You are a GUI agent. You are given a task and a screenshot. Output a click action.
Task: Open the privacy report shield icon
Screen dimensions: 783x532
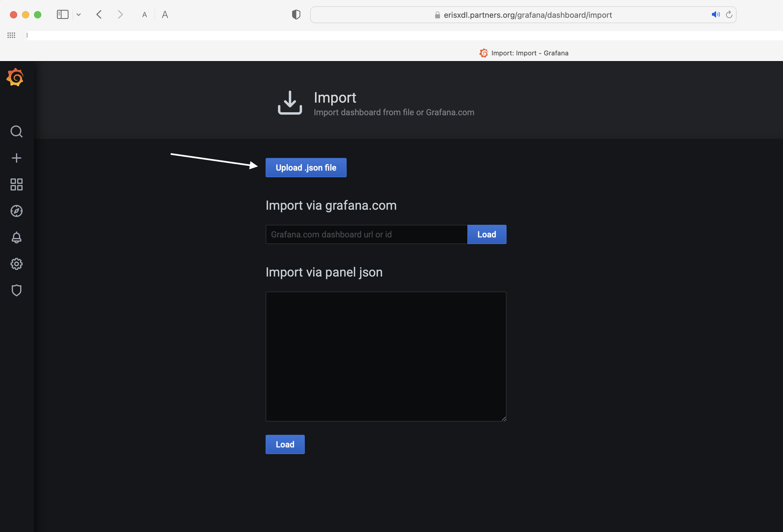click(x=296, y=14)
